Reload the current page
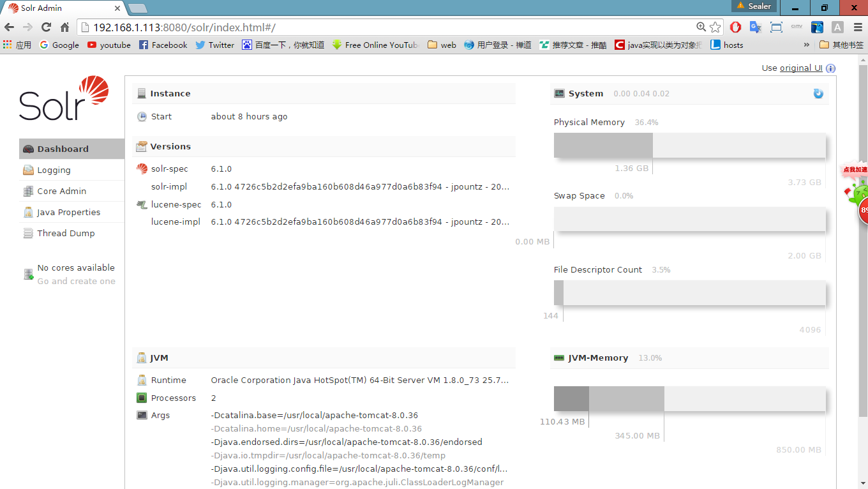Image resolution: width=868 pixels, height=489 pixels. 46,27
